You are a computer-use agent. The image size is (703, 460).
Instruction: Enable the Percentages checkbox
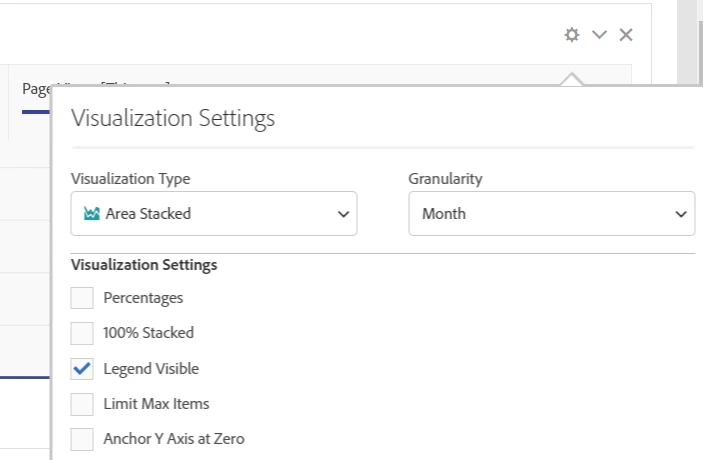(82, 298)
